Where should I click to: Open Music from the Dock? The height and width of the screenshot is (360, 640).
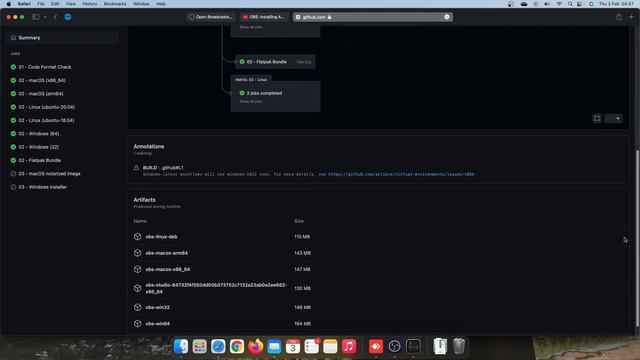click(349, 347)
